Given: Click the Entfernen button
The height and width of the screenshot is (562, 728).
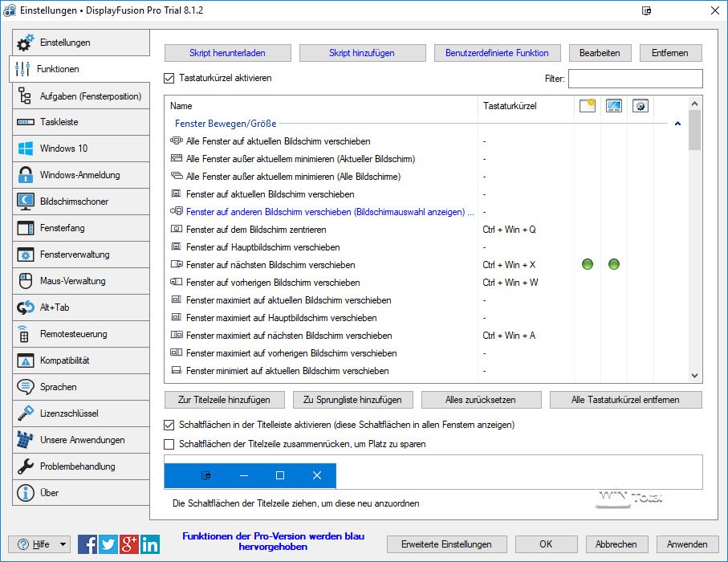Looking at the screenshot, I should [670, 53].
